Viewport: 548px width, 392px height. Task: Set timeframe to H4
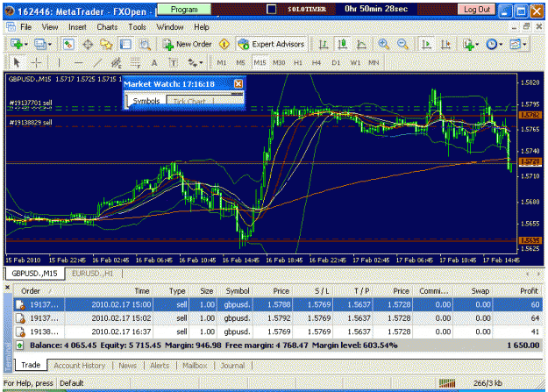317,63
